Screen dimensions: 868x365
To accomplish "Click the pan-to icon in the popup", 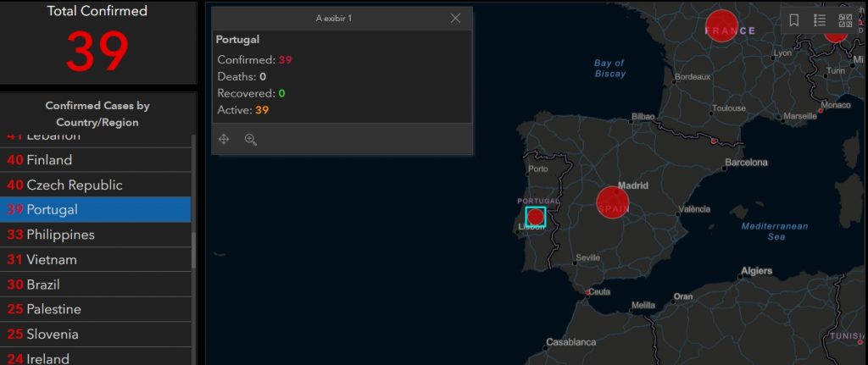I will (x=224, y=140).
